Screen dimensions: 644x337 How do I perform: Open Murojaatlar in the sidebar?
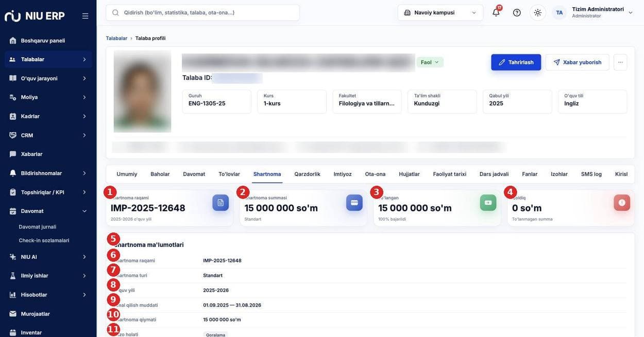[x=48, y=314]
